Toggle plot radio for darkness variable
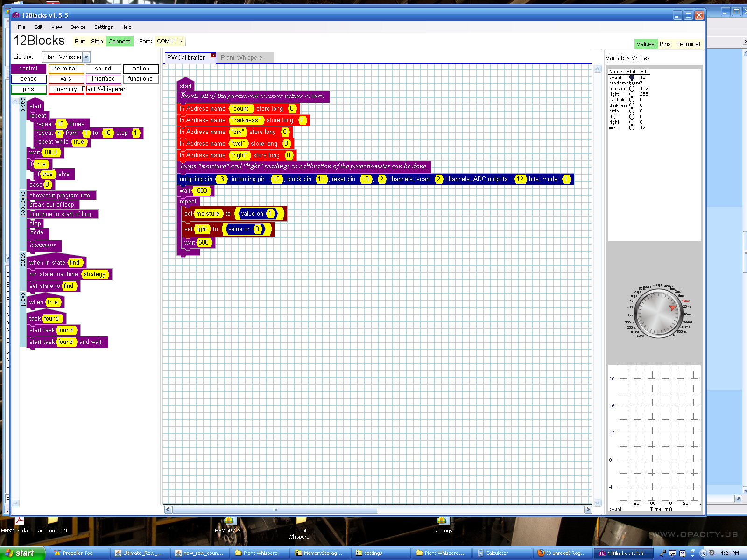This screenshot has width=747, height=560. pyautogui.click(x=632, y=105)
